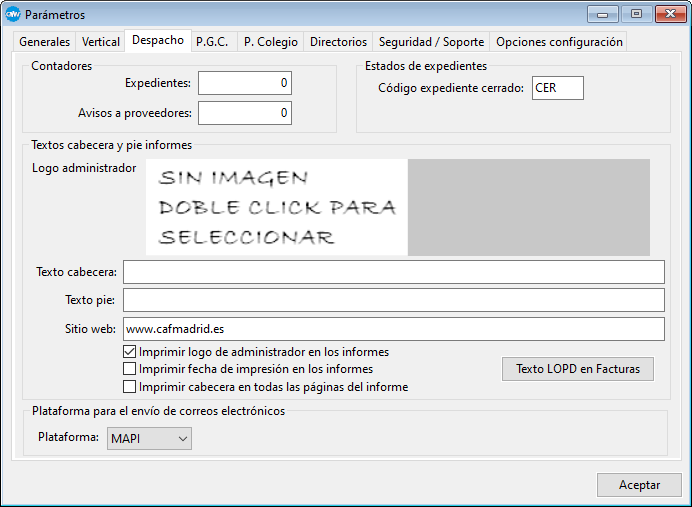Switch to the Generales tab
Image resolution: width=692 pixels, height=507 pixels.
point(45,42)
